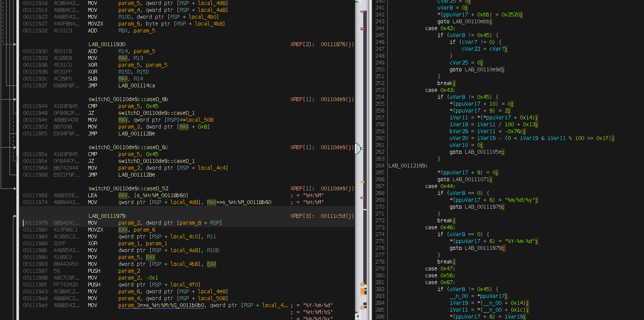Viewport: 644px width, 320px height.
Task: Follow the XREF 00111c5d(j) reference
Action: point(337,216)
